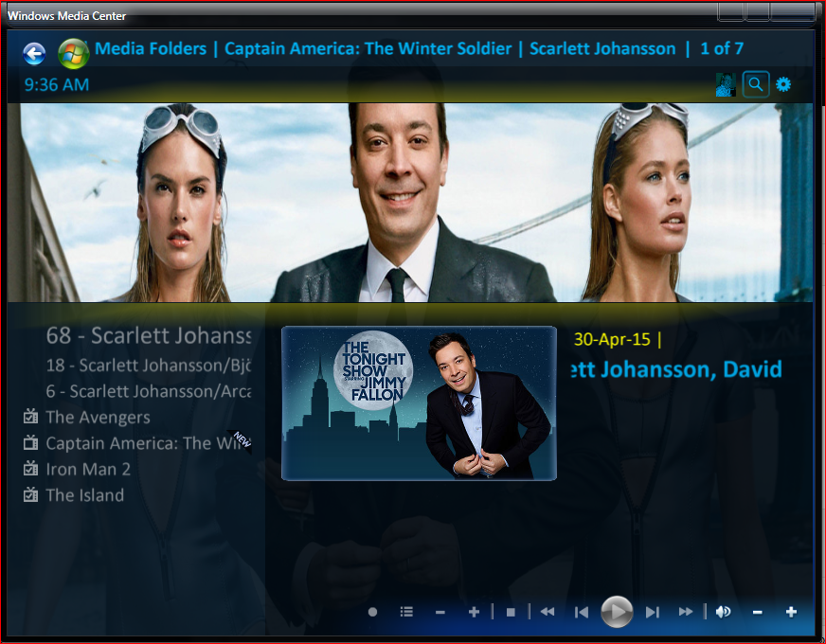This screenshot has height=644, width=826.
Task: Click the rewind button
Action: click(x=548, y=612)
